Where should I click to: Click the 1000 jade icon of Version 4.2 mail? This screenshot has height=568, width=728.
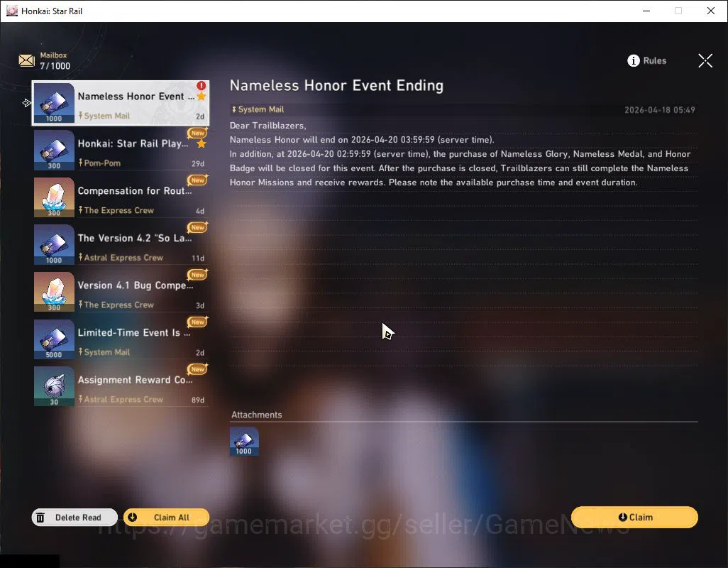point(54,245)
